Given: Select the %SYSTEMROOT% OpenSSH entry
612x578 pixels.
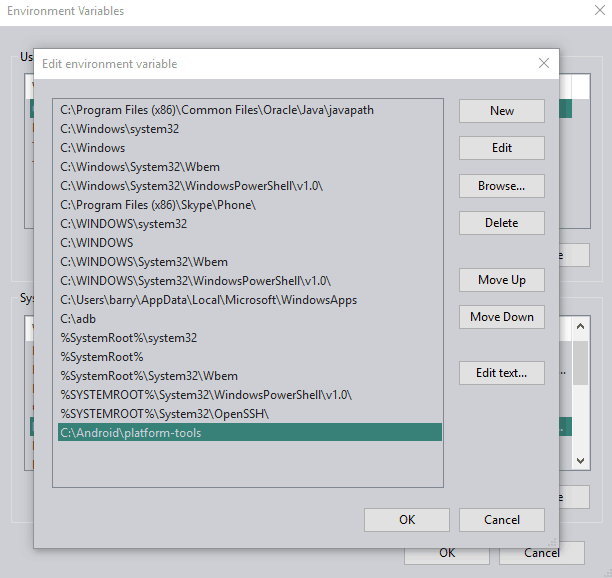Looking at the screenshot, I should (250, 414).
